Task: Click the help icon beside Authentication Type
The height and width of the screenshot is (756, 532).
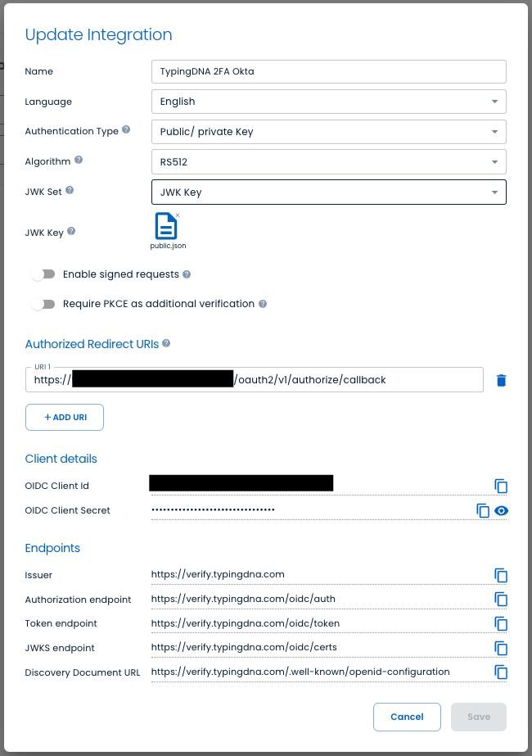Action: point(126,129)
